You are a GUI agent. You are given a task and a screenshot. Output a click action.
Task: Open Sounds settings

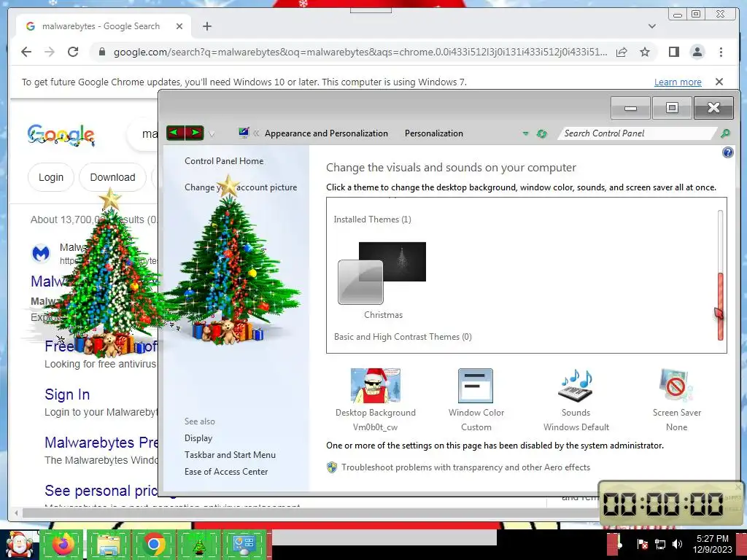coord(576,400)
